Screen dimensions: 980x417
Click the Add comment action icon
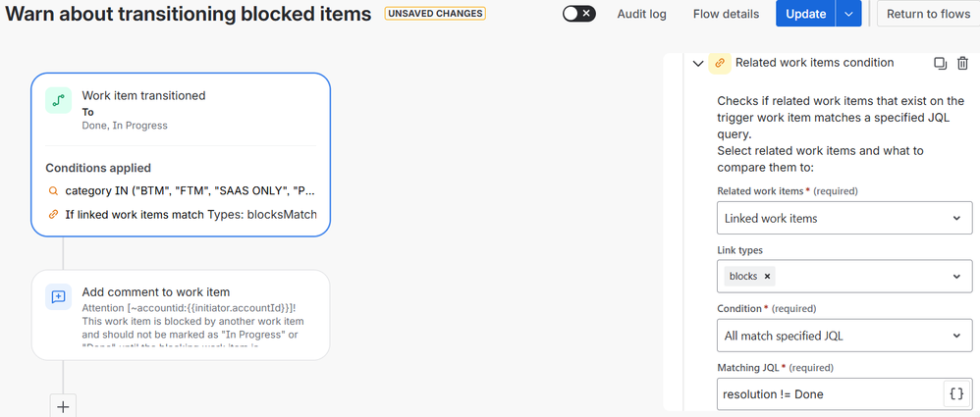click(59, 296)
